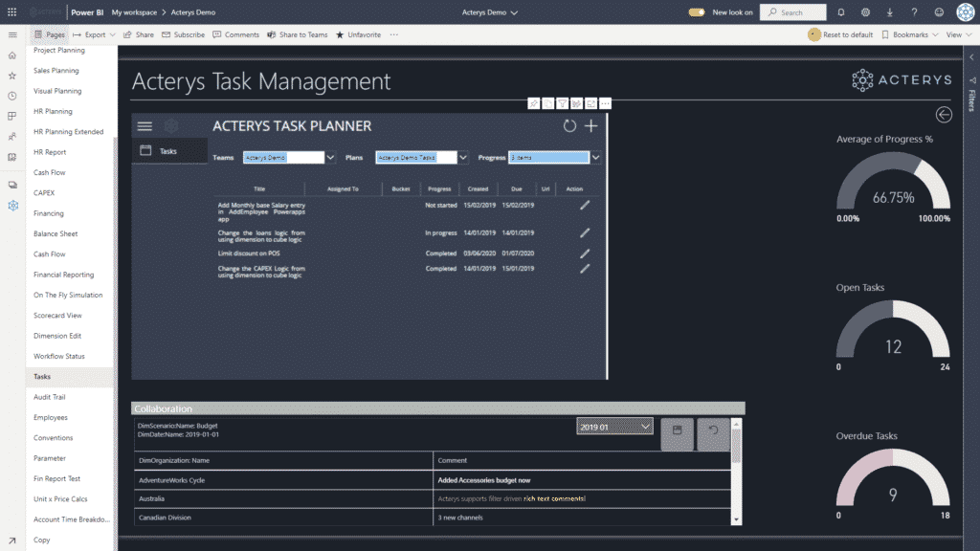
Task: Open the Progress filter dropdown
Action: [595, 158]
